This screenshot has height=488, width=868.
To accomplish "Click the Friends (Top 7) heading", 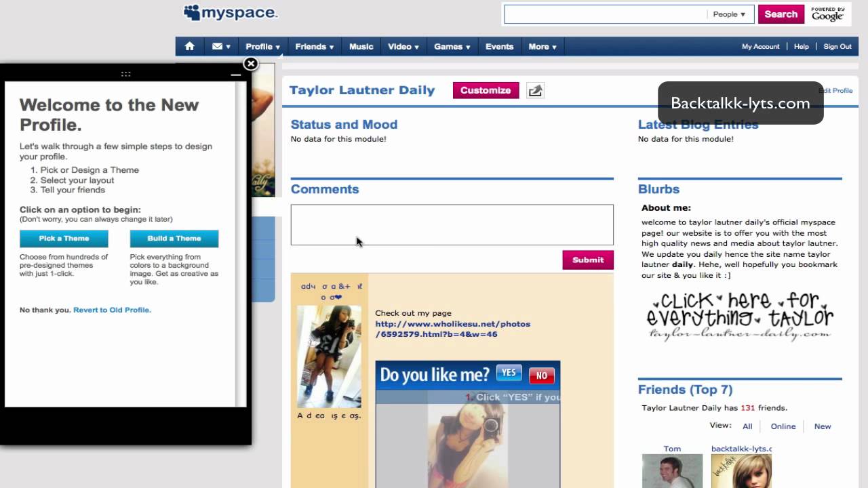I will 685,390.
